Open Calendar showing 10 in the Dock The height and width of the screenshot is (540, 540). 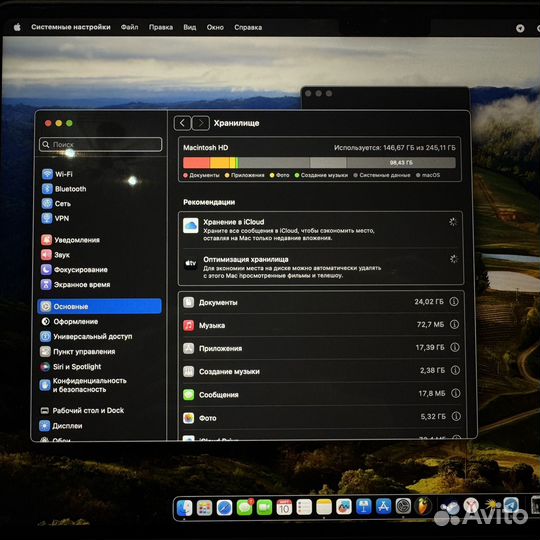pyautogui.click(x=284, y=508)
